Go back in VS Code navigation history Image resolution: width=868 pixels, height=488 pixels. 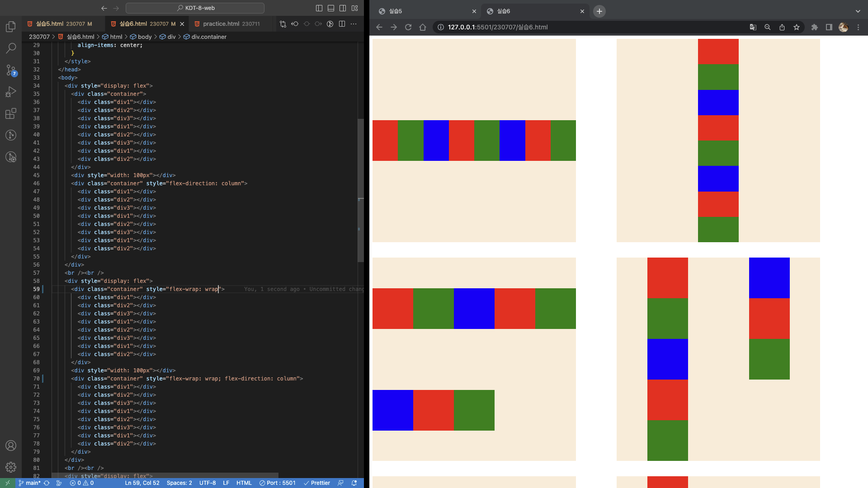pyautogui.click(x=104, y=8)
